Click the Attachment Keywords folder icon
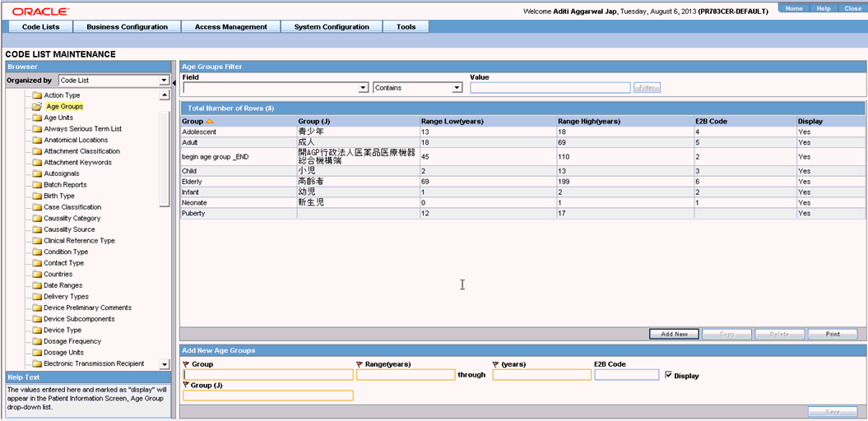 coord(37,163)
